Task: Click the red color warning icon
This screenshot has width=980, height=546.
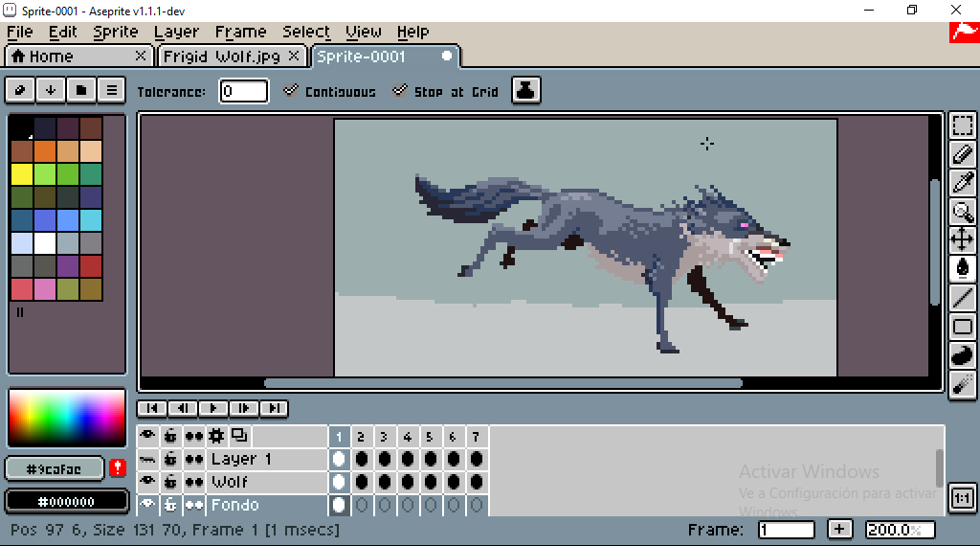Action: pyautogui.click(x=118, y=467)
